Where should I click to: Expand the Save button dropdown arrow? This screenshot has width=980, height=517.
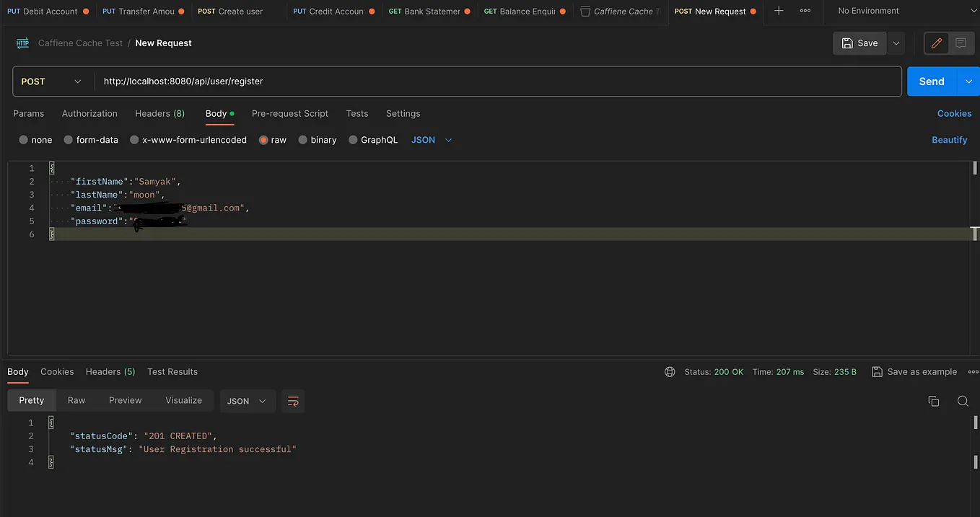click(x=896, y=43)
